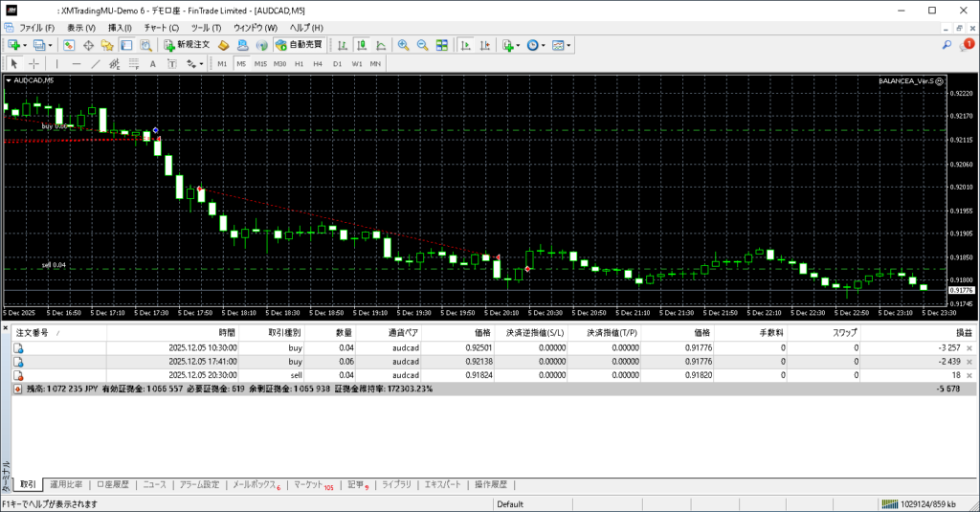Zoom out of the chart

coord(422,45)
